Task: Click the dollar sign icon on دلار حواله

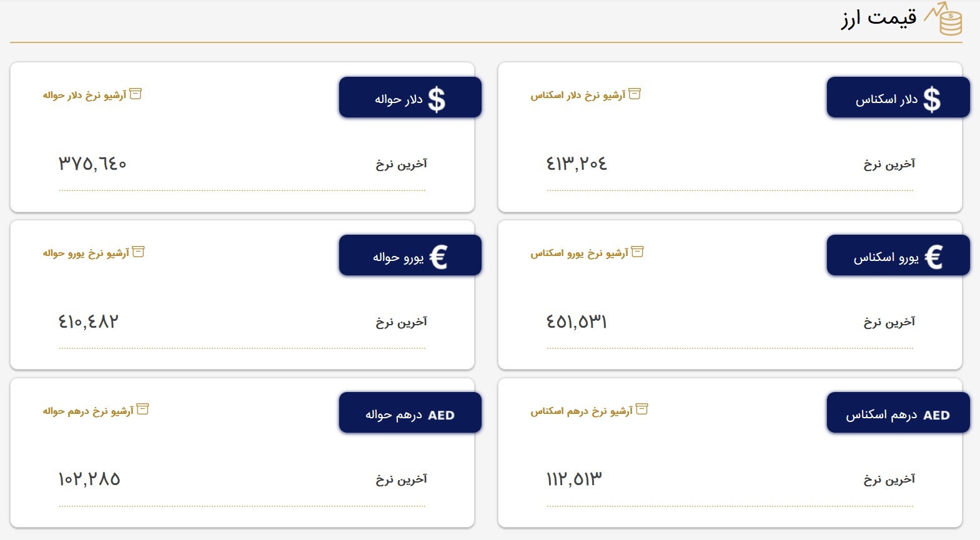Action: [x=437, y=99]
